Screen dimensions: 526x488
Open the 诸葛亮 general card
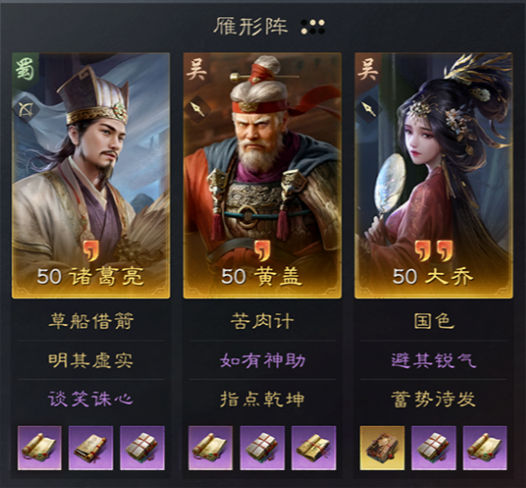[91, 175]
